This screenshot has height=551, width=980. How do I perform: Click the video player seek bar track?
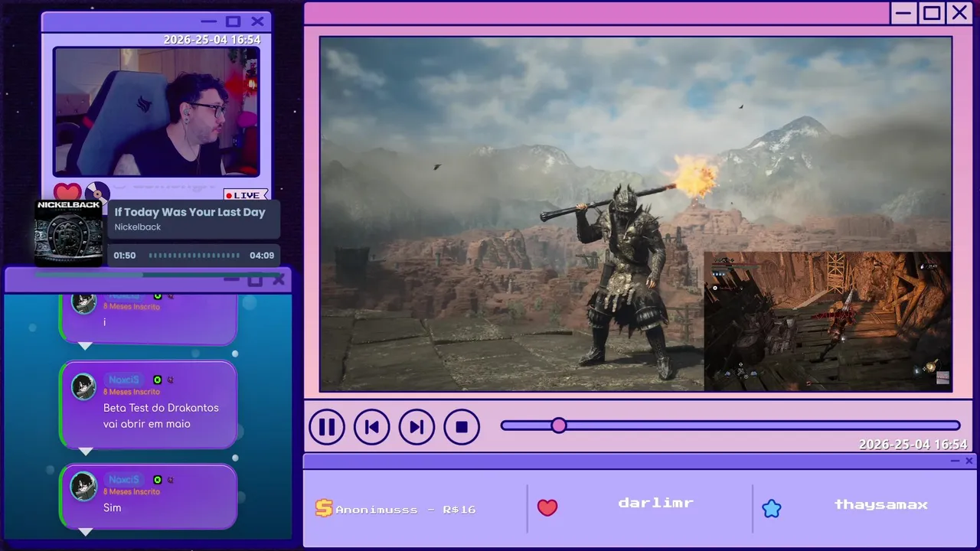click(730, 425)
